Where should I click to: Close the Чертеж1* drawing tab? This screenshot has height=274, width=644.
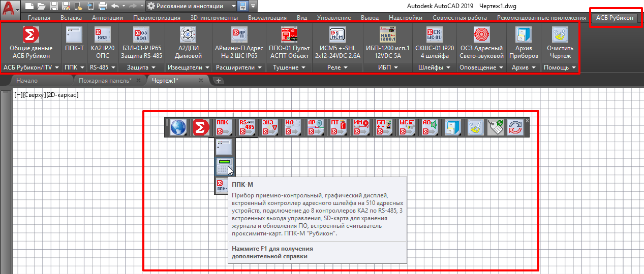tap(201, 80)
